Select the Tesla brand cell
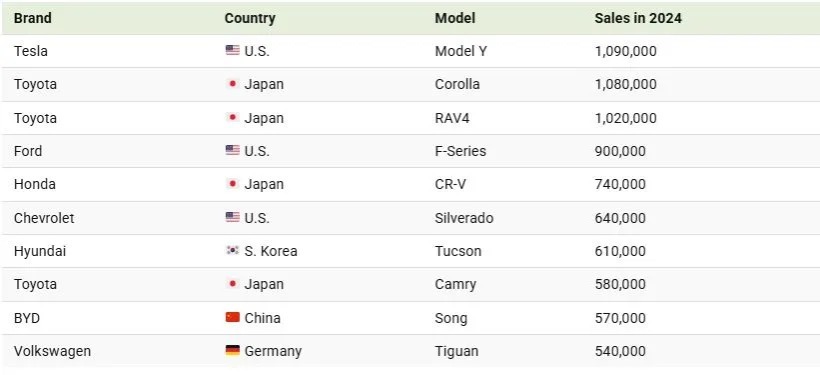The image size is (820, 375). pyautogui.click(x=31, y=51)
